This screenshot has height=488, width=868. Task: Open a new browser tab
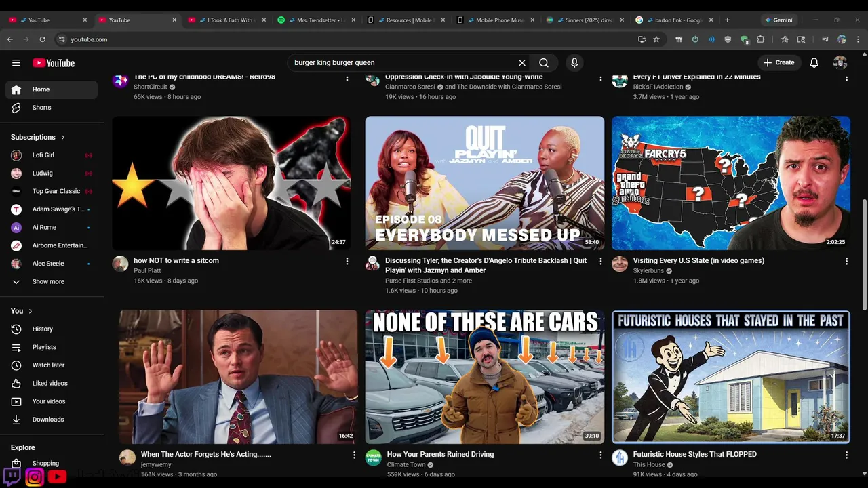tap(727, 20)
